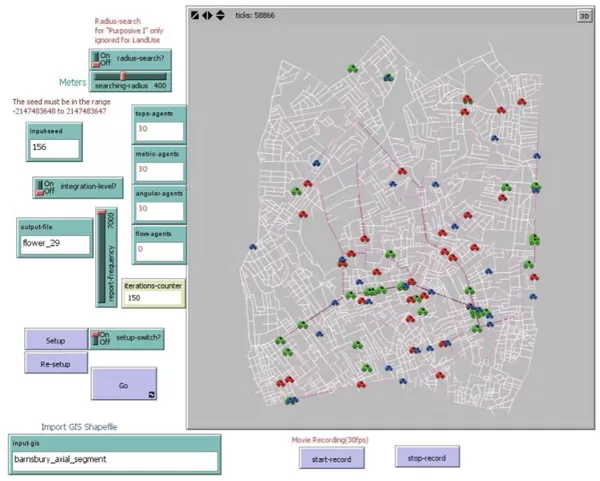Click the iterations-counter monitor value 150
This screenshot has height=481, width=600.
153,298
